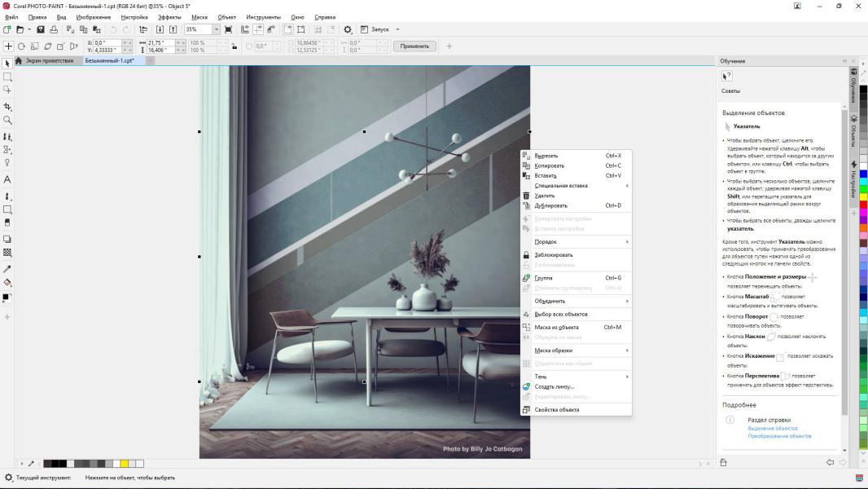
Task: Open the zoom level 35% dropdown
Action: [217, 29]
